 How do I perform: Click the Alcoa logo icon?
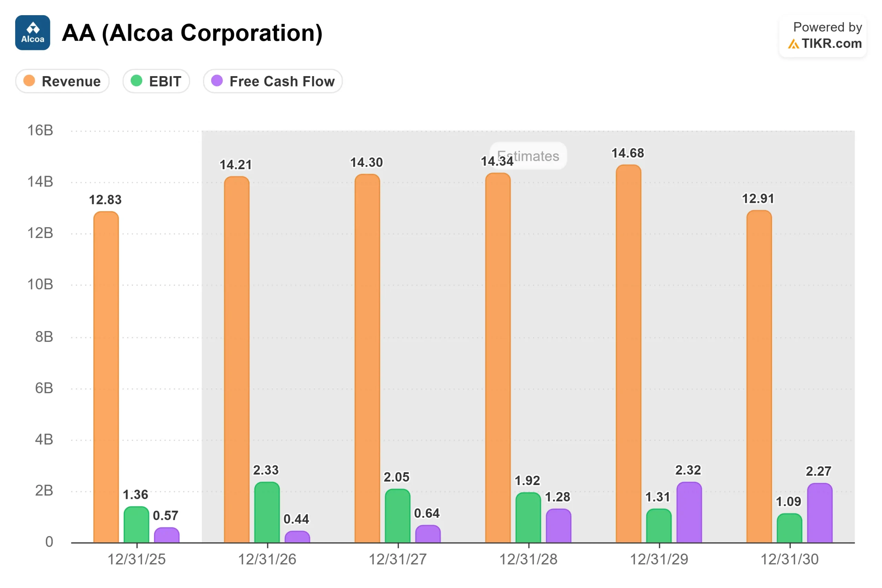[x=33, y=33]
